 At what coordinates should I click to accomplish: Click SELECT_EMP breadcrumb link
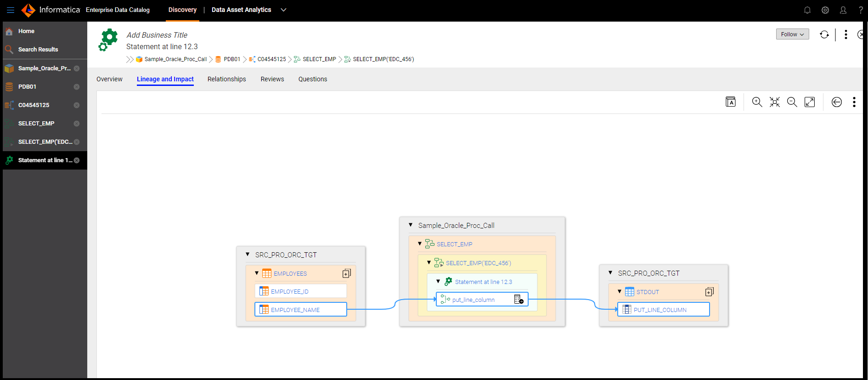tap(319, 59)
